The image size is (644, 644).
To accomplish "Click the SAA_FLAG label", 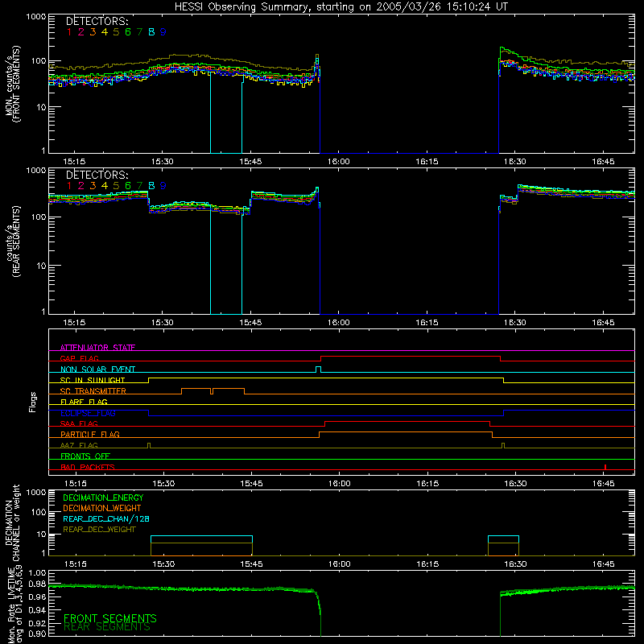I will tap(79, 423).
